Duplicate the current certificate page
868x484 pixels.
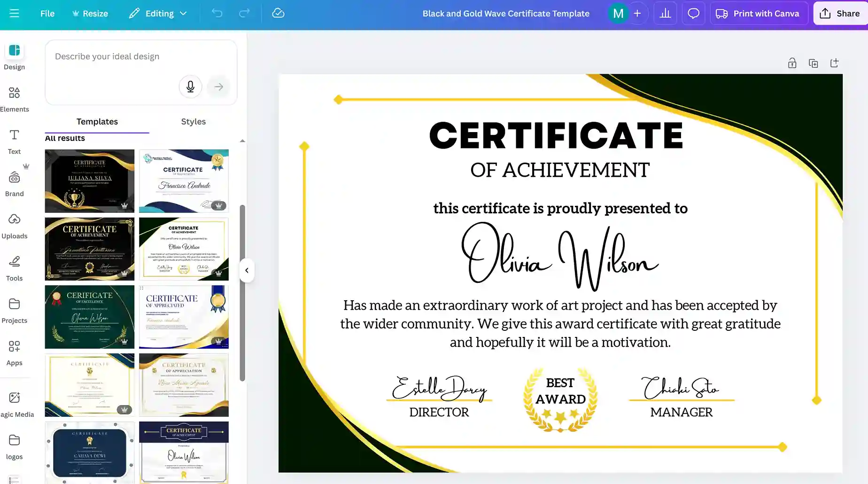[x=813, y=62]
